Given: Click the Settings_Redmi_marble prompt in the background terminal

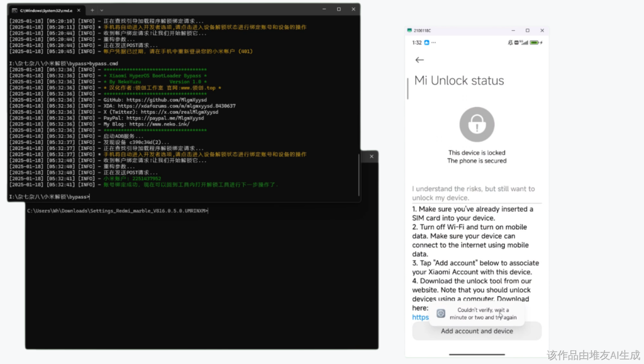Looking at the screenshot, I should click(x=117, y=210).
